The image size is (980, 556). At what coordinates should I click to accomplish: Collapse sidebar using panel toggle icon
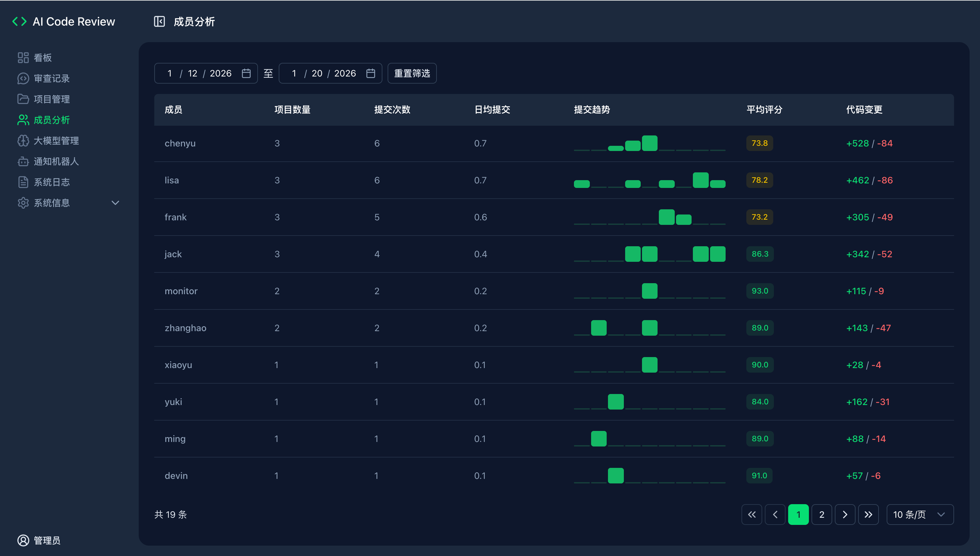click(159, 21)
